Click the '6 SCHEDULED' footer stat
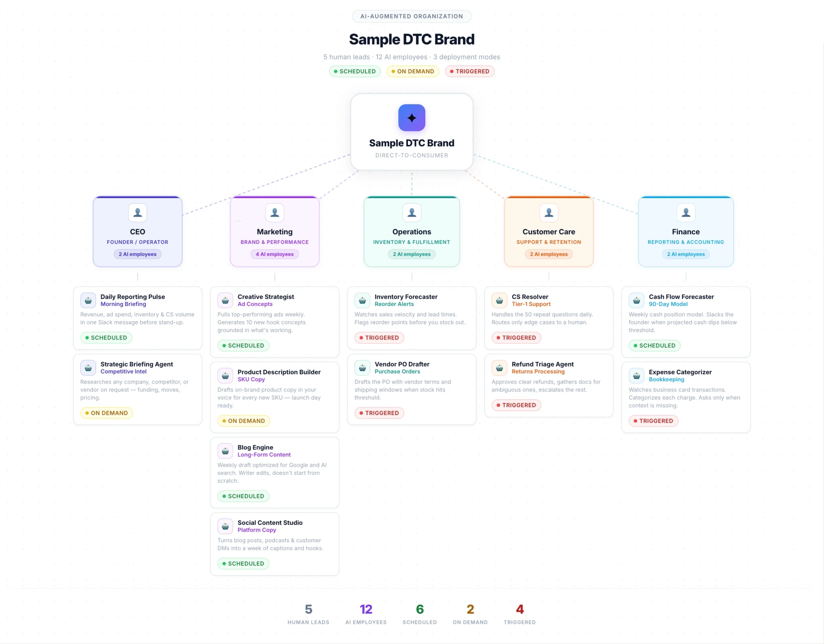824x644 pixels. pos(420,614)
